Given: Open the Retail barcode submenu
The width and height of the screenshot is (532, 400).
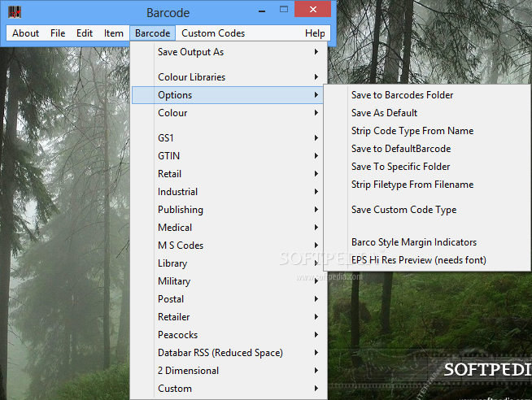Looking at the screenshot, I should pyautogui.click(x=227, y=174).
